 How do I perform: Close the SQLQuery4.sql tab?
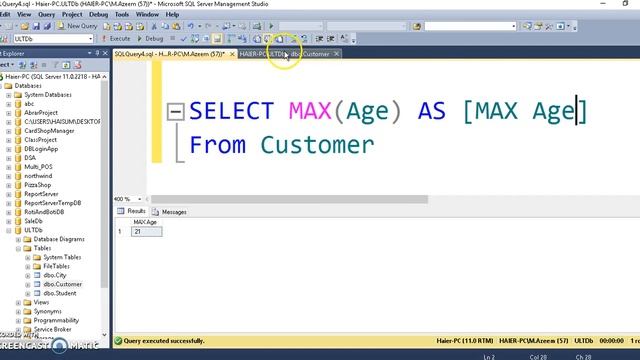[x=232, y=54]
